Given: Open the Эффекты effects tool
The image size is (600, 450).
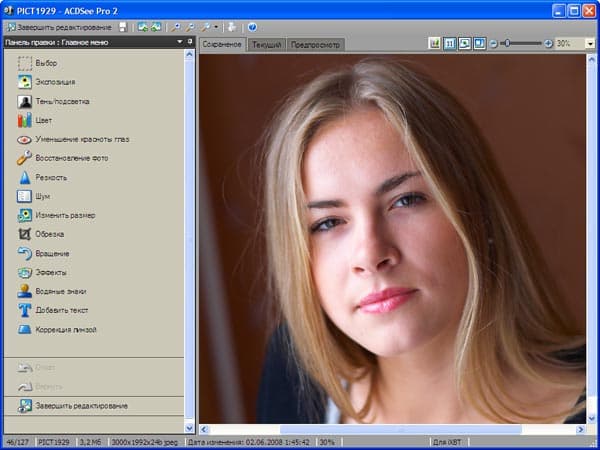Looking at the screenshot, I should tap(42, 272).
